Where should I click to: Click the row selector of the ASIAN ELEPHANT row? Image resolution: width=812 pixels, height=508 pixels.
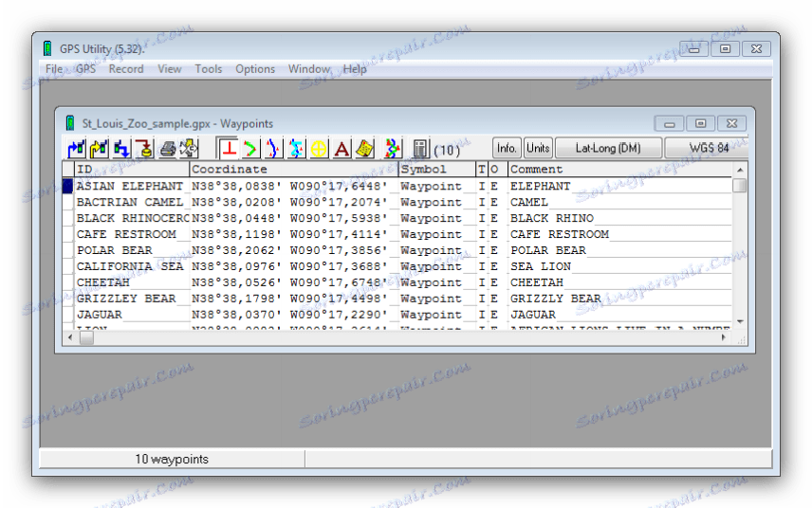(x=68, y=186)
